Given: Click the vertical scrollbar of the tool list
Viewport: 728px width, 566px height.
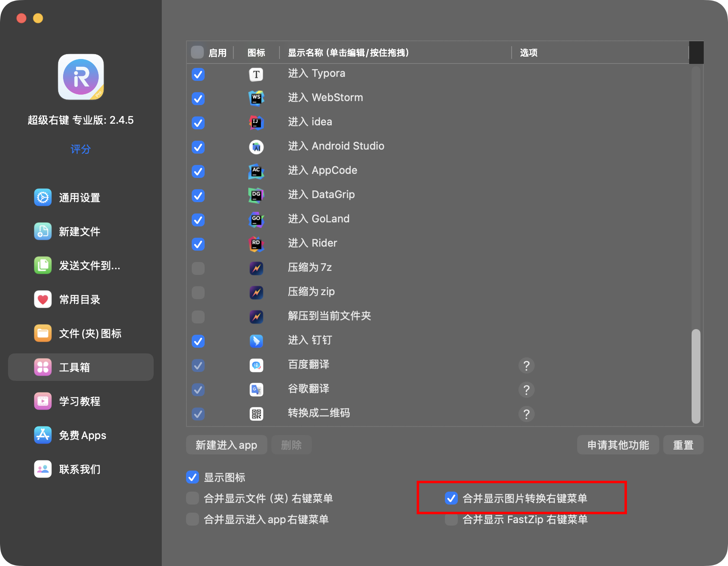Looking at the screenshot, I should (696, 376).
